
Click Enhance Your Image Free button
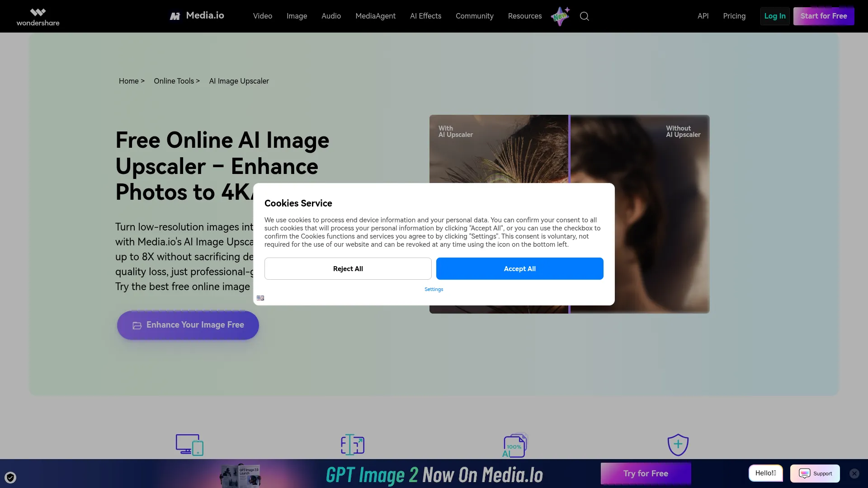click(188, 325)
